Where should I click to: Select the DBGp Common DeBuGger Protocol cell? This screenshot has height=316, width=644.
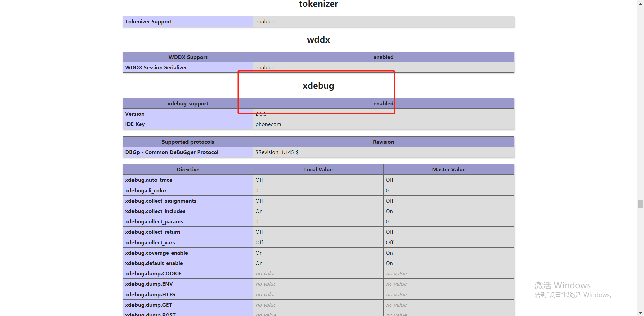pyautogui.click(x=188, y=152)
